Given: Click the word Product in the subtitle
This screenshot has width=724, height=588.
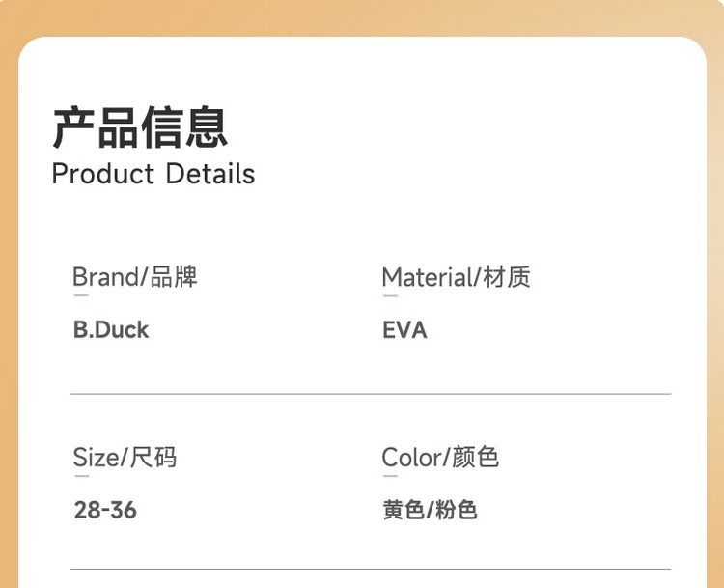Looking at the screenshot, I should (x=103, y=175).
